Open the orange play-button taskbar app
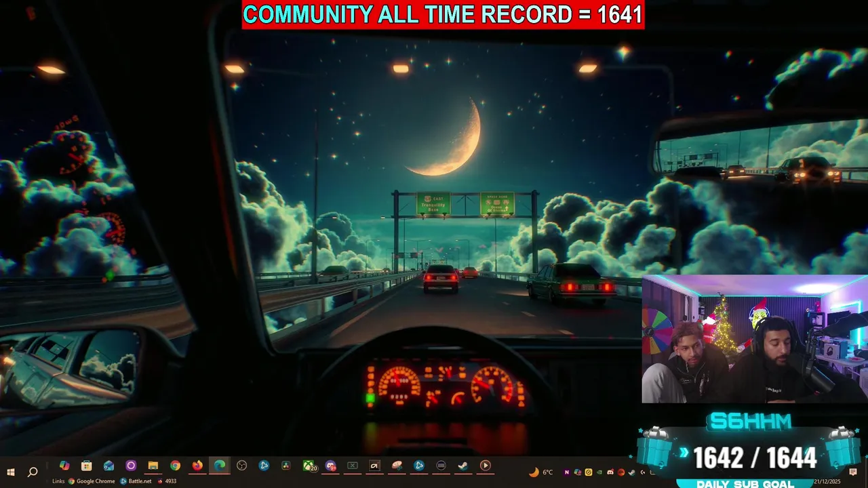This screenshot has width=868, height=488. tap(486, 466)
